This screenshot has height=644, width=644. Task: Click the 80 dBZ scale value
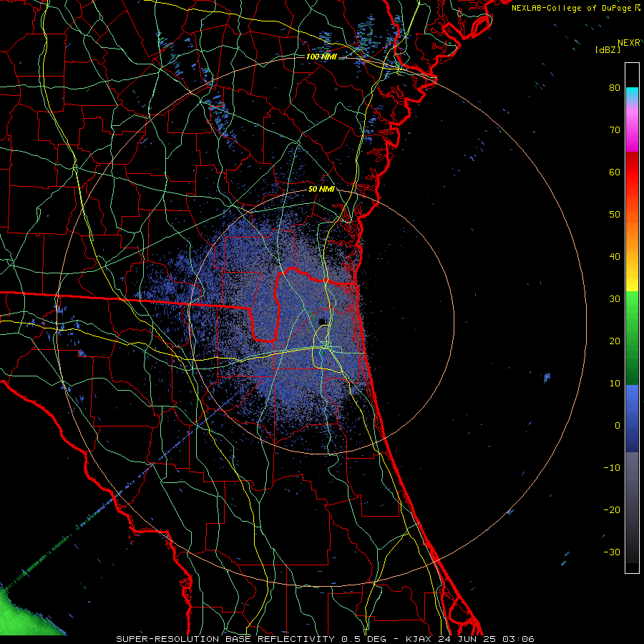615,87
